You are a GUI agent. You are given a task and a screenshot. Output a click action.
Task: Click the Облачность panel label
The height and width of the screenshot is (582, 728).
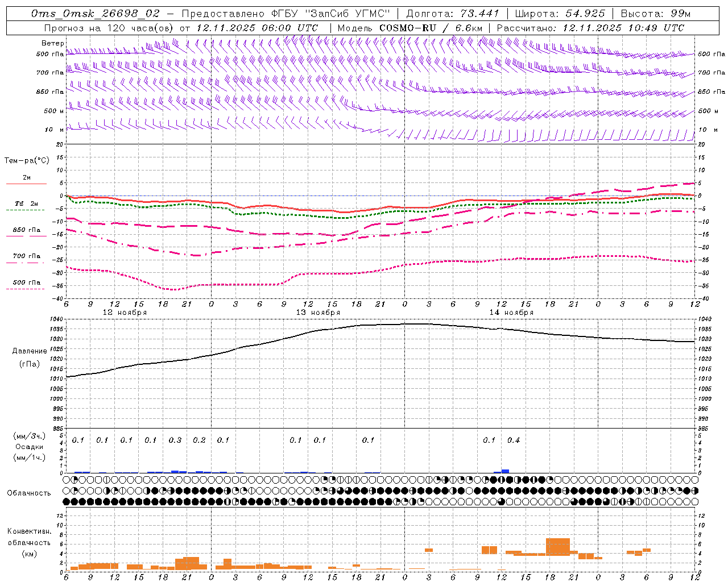29,493
